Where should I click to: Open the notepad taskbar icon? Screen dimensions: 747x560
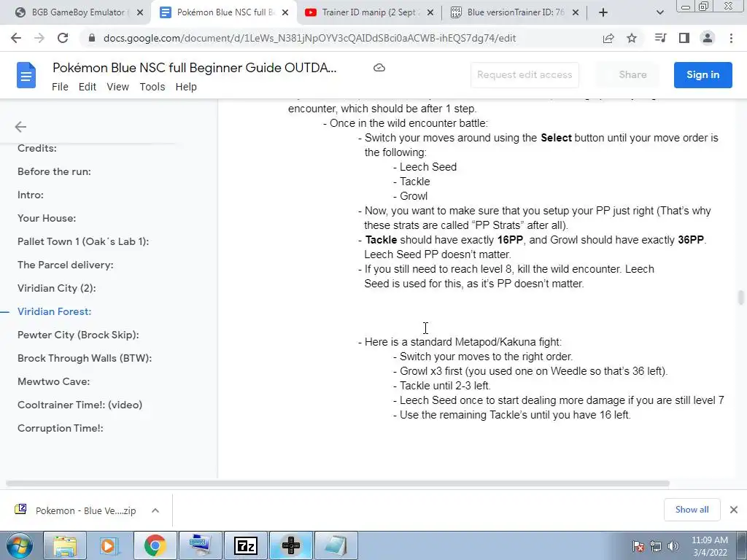(336, 545)
